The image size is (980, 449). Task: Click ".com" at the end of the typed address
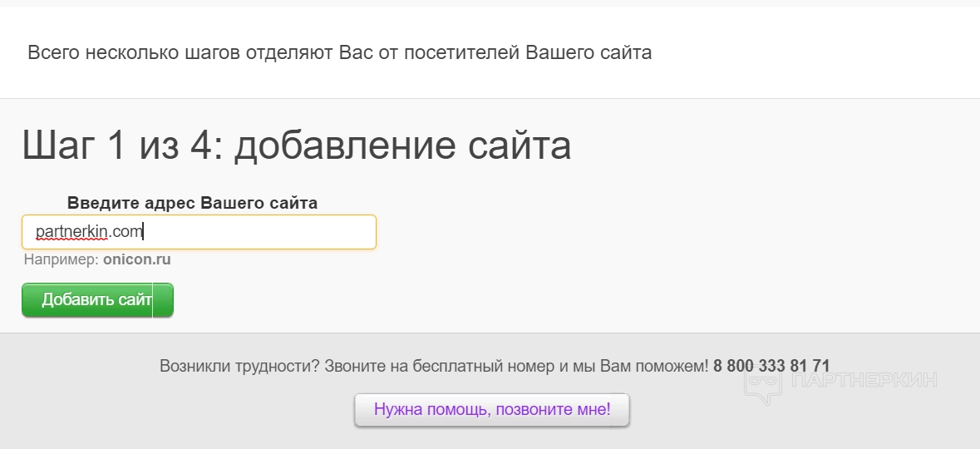(127, 231)
